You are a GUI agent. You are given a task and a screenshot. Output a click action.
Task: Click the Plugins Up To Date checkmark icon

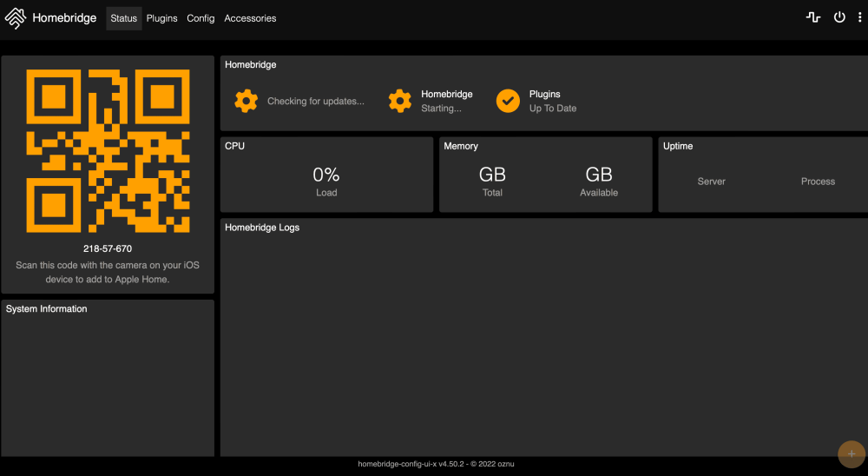508,101
